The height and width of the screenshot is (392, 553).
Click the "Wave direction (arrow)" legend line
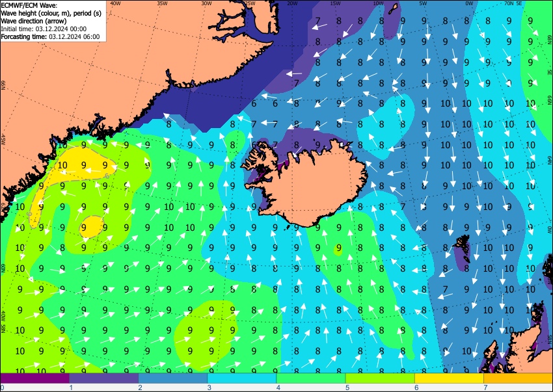33,21
